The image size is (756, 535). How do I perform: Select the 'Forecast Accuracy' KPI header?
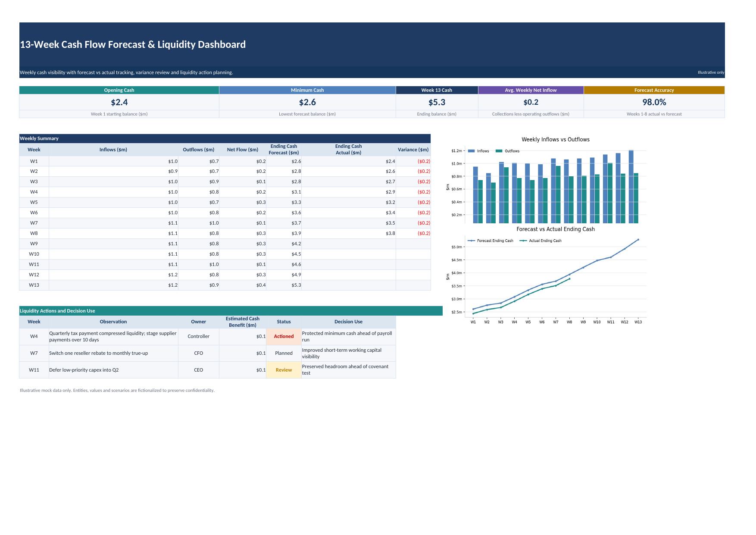point(654,90)
